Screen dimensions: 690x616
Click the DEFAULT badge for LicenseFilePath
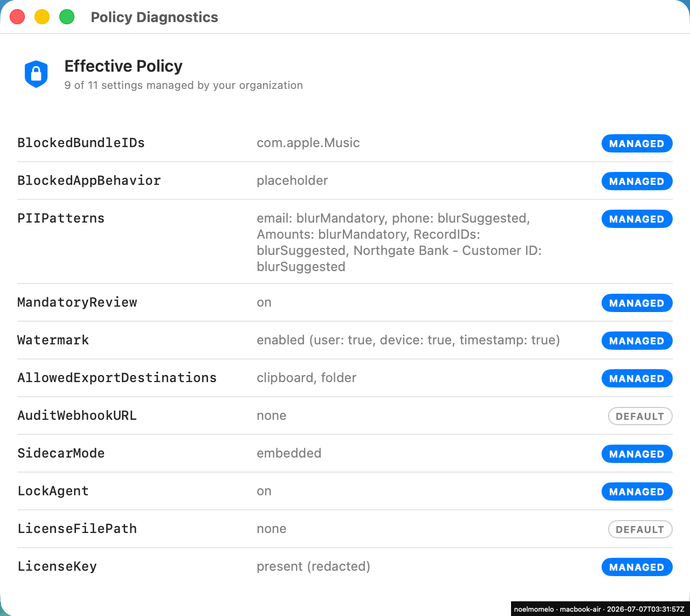tap(640, 529)
